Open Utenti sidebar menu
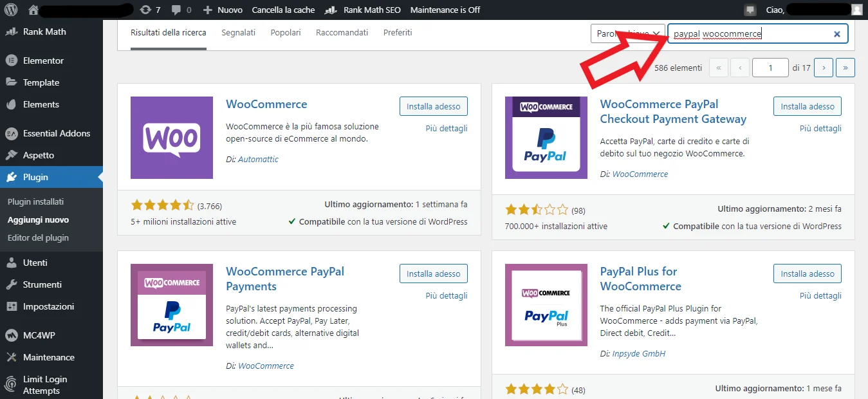This screenshot has height=399, width=868. coord(51,263)
